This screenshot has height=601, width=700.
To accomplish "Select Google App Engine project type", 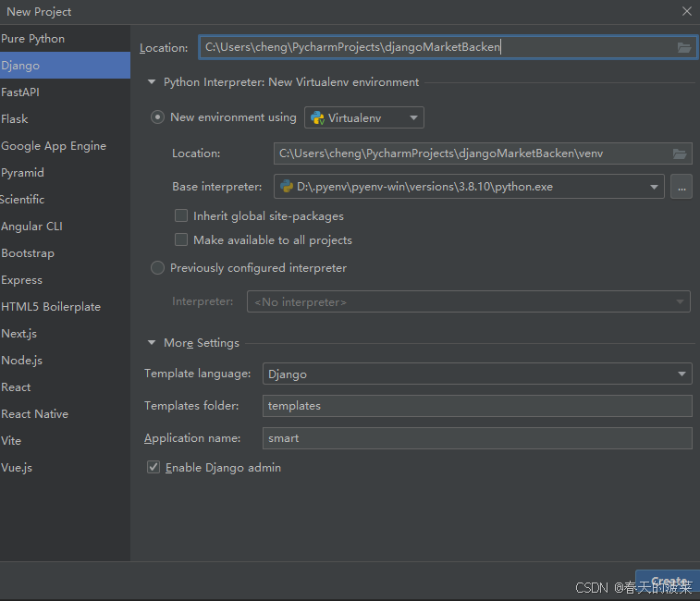I will pos(65,145).
